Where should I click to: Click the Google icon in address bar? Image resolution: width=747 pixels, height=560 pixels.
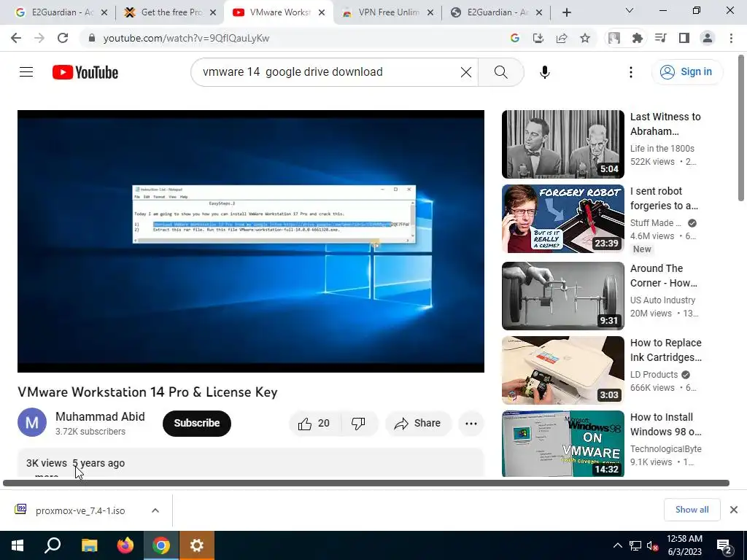click(x=514, y=38)
